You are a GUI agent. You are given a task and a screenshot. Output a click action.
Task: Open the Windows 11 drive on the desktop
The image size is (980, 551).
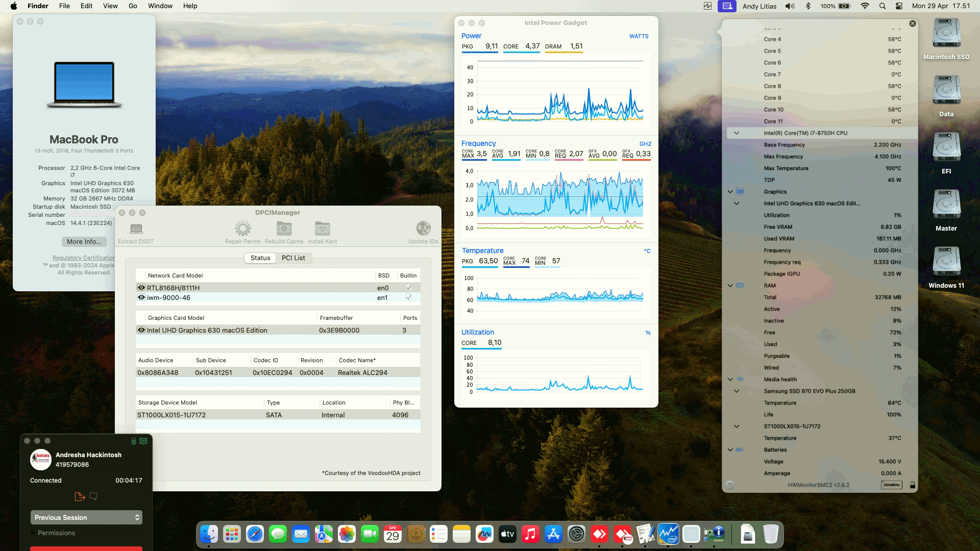[946, 262]
